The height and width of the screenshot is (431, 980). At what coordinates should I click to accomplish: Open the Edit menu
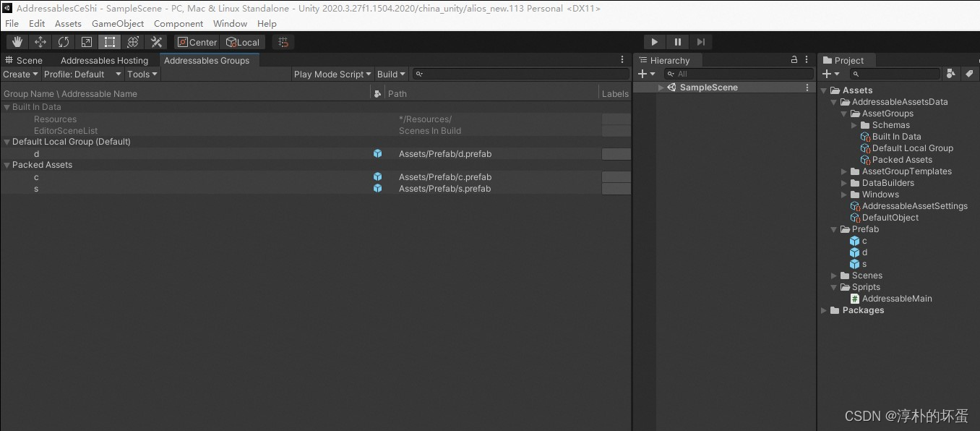(37, 23)
